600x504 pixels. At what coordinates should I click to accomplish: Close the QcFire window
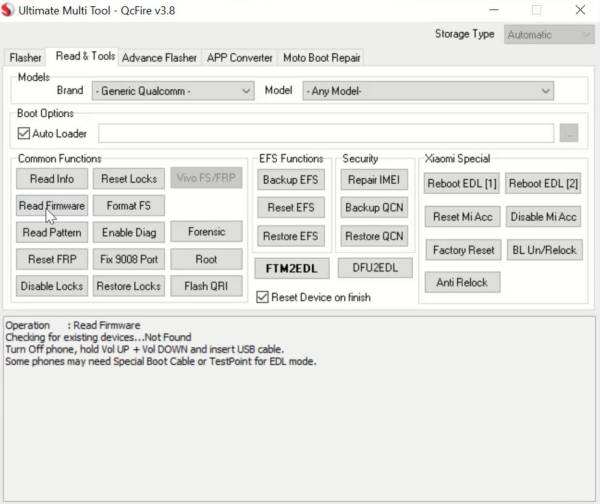(580, 10)
